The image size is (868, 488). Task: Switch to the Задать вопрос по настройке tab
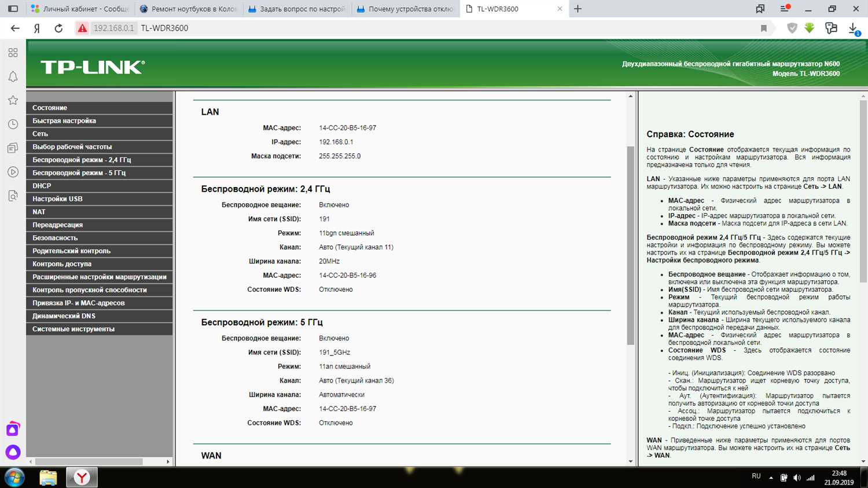click(x=297, y=9)
